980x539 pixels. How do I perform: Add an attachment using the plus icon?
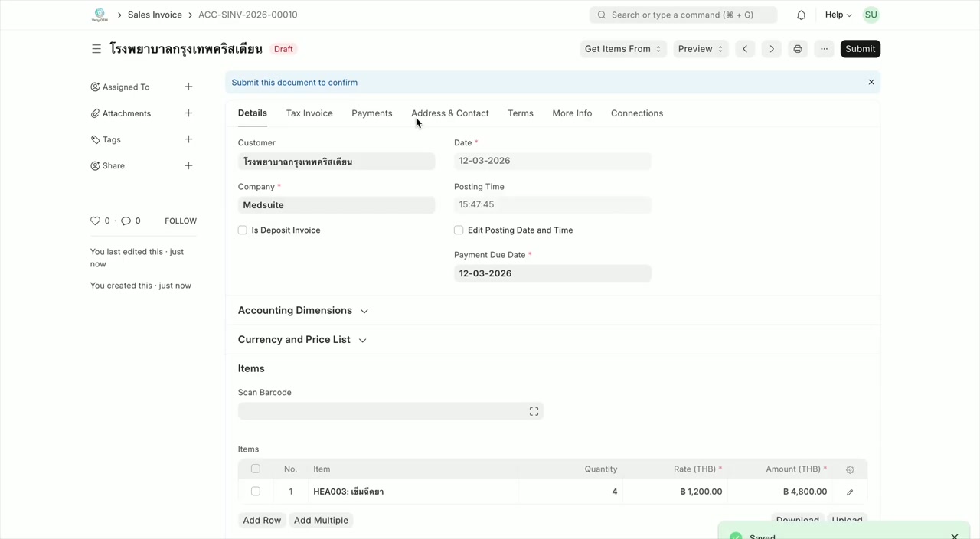click(188, 113)
